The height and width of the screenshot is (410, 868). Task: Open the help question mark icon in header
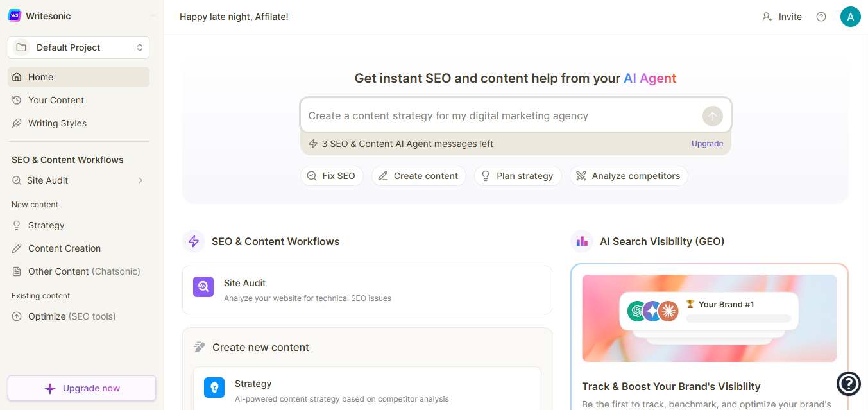(821, 17)
